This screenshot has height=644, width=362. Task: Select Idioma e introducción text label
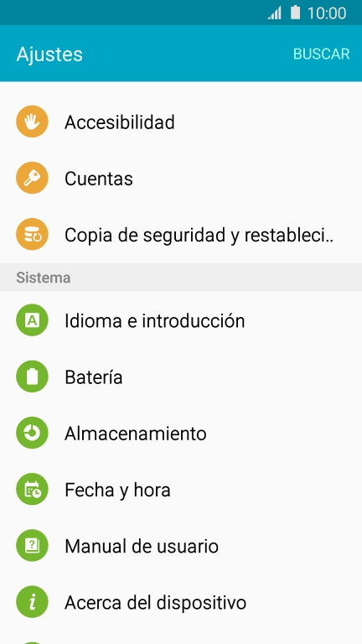tap(155, 320)
